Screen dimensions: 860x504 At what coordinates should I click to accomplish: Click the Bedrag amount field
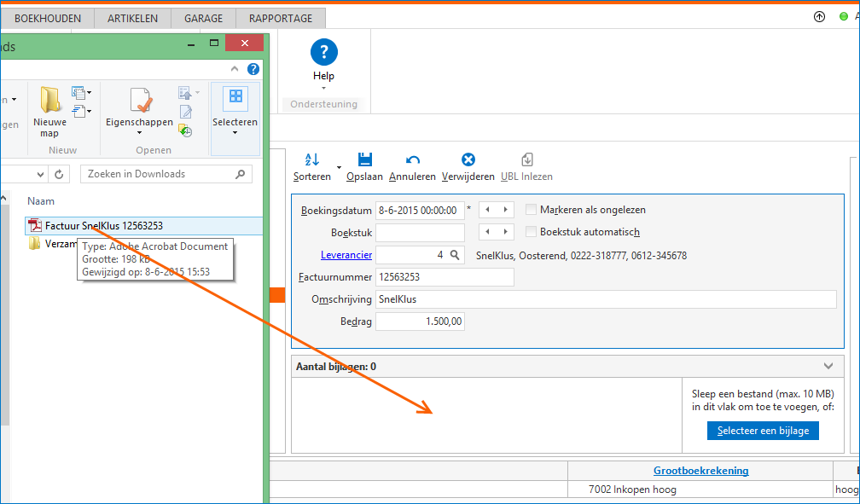tap(420, 322)
